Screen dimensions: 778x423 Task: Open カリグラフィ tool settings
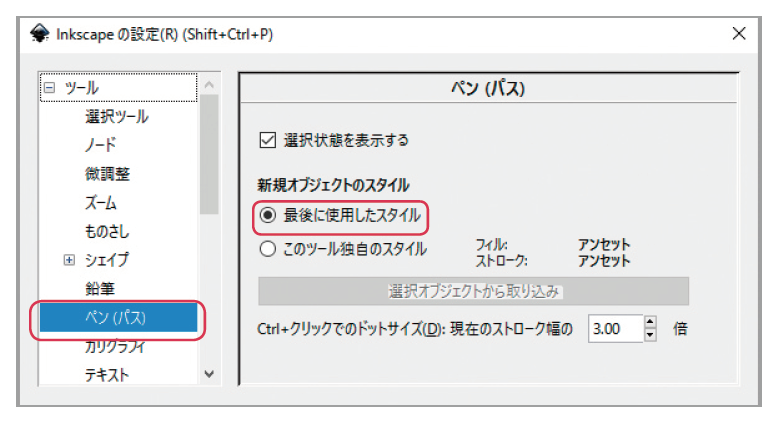tap(115, 346)
